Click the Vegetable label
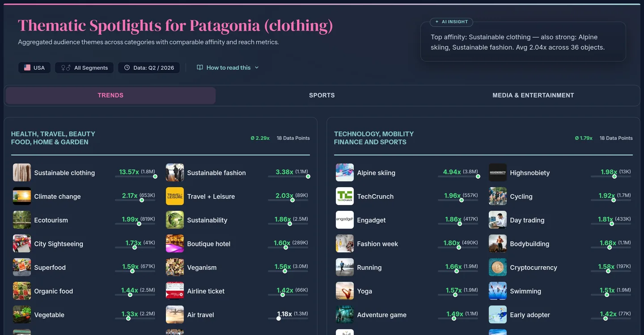The height and width of the screenshot is (335, 644). coord(49,315)
